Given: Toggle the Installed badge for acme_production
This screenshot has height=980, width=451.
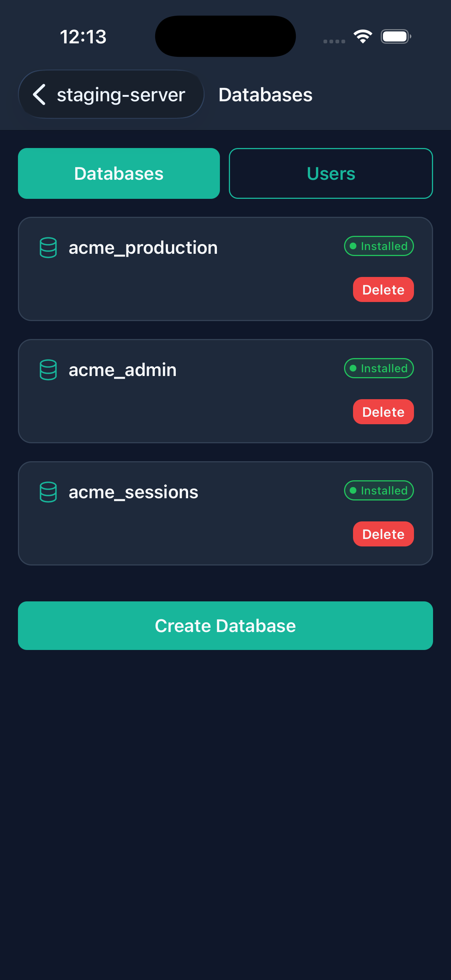Looking at the screenshot, I should pyautogui.click(x=378, y=246).
